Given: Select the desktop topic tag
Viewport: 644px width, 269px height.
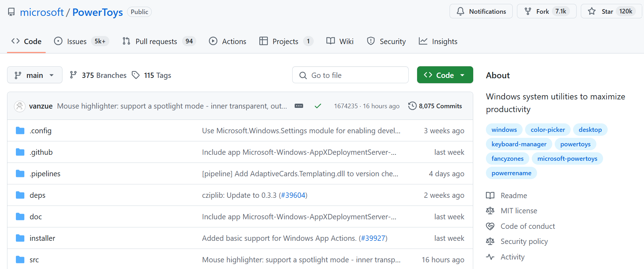Looking at the screenshot, I should pos(590,130).
